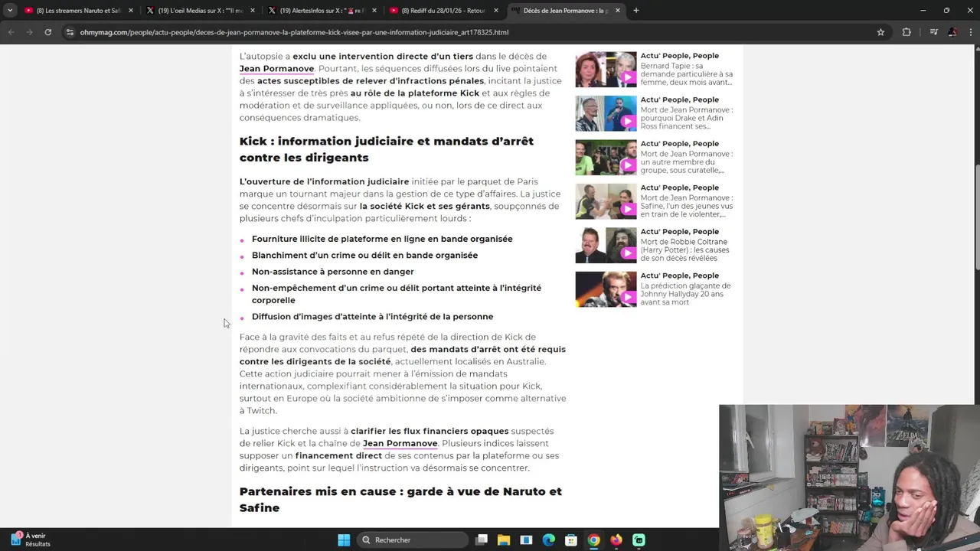
Task: Switch to Google Chrome in taskbar
Action: coord(593,540)
